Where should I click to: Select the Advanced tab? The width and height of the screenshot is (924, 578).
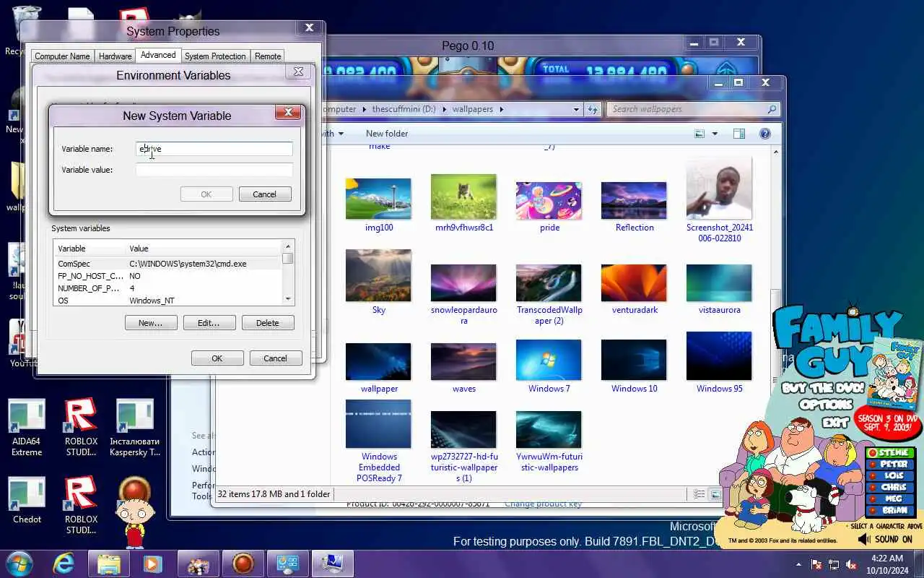pos(158,55)
